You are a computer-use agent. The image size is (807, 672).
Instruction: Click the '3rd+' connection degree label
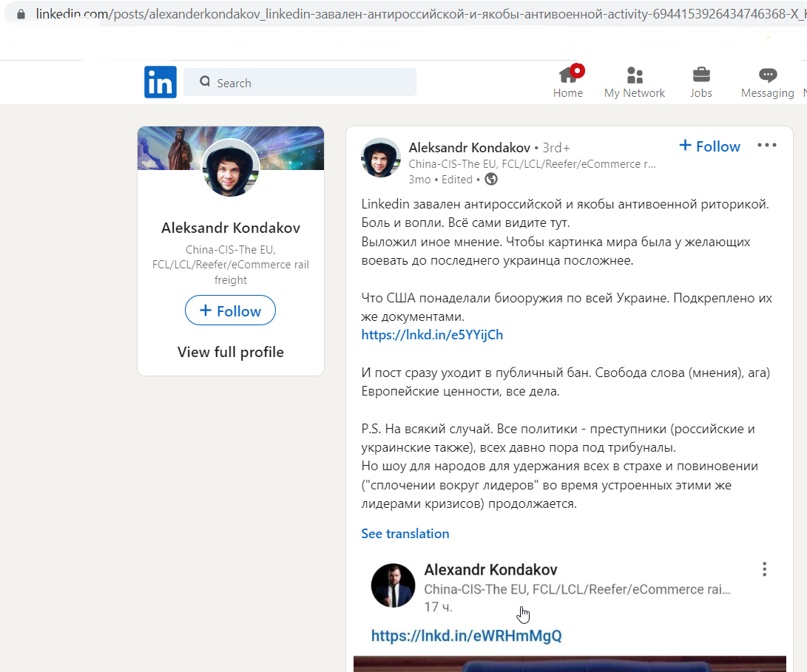(556, 148)
